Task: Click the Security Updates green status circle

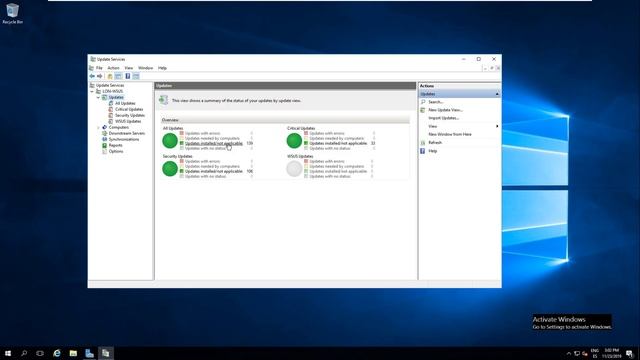Action: [x=170, y=169]
